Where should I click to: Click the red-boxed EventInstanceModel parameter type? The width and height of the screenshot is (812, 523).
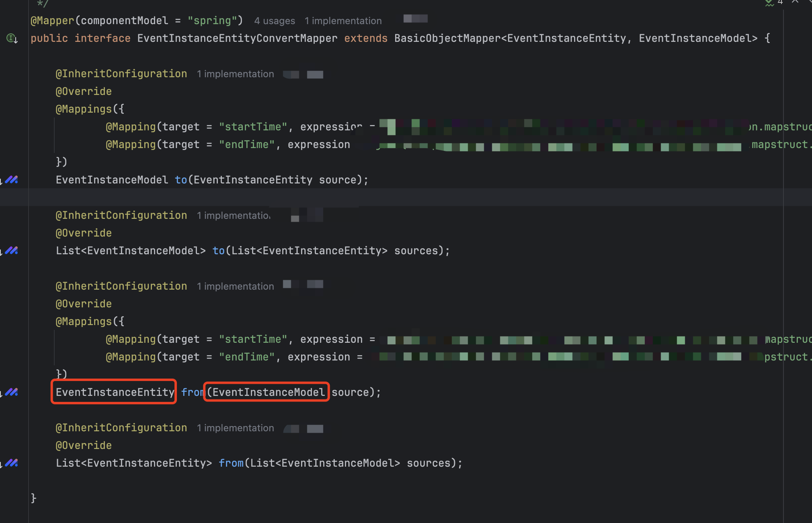coord(268,392)
